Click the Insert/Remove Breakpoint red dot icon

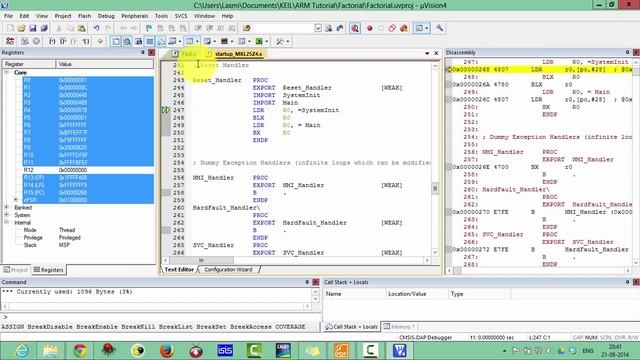(370, 28)
